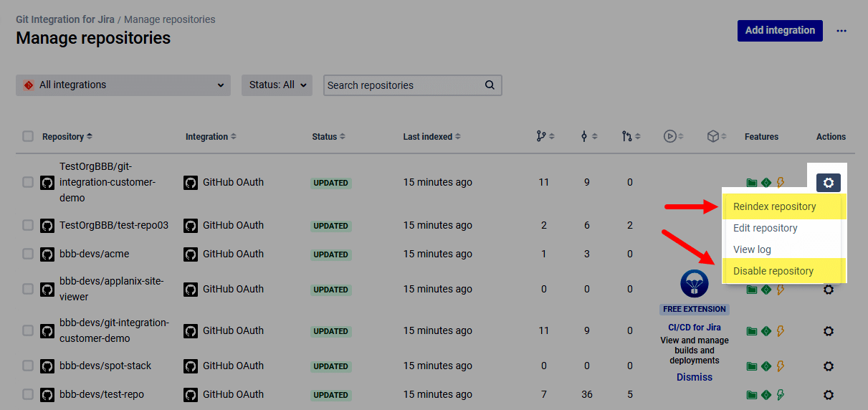Screen dimensions: 868x410
Task: Select View log from the menu
Action: [784, 249]
